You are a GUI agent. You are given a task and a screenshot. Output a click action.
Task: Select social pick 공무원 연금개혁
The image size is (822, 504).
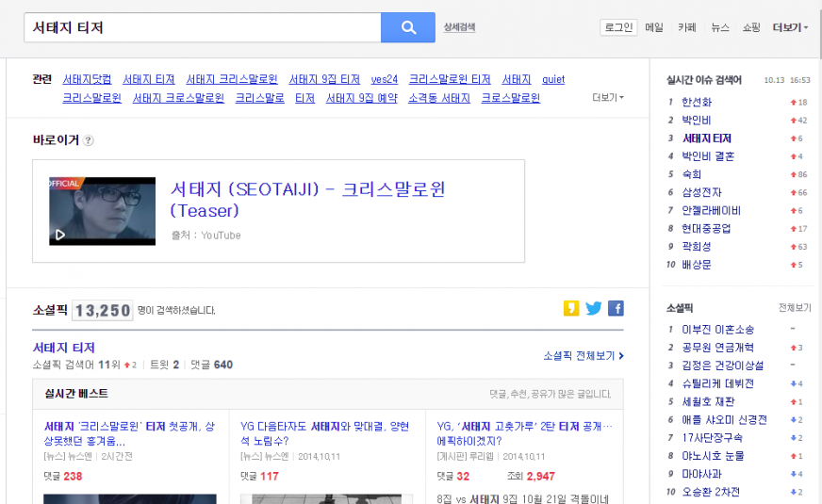717,348
